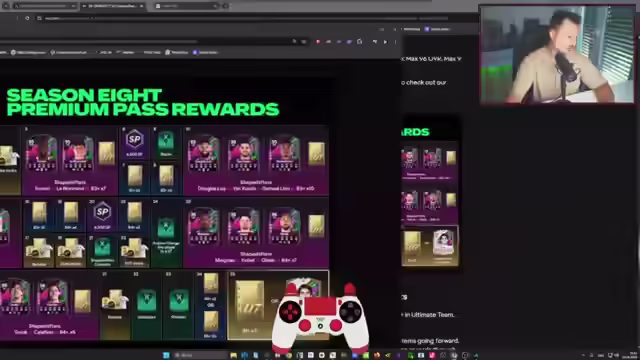Select the third player card on tile 10
Viewport: 640px width, 360px height.
[284, 154]
